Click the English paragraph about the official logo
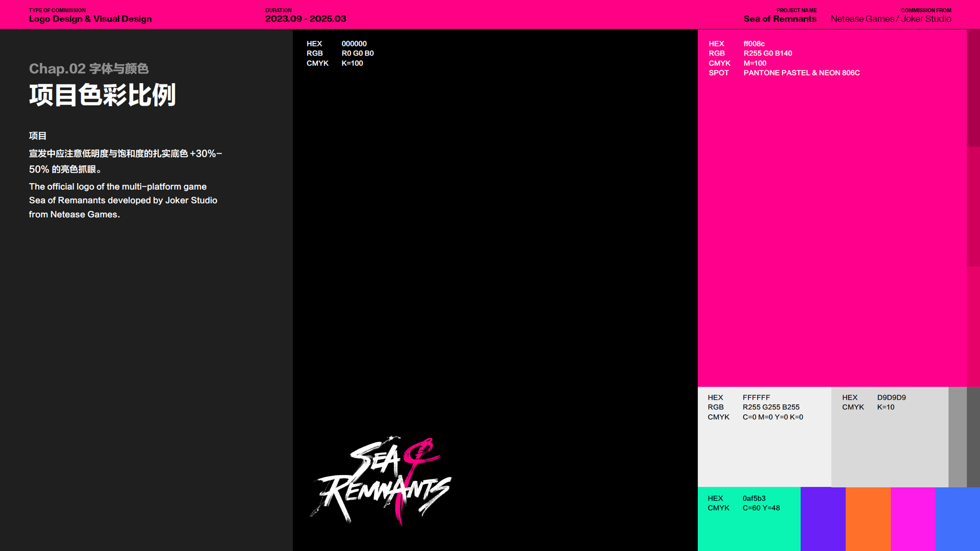The width and height of the screenshot is (980, 551). tap(123, 201)
